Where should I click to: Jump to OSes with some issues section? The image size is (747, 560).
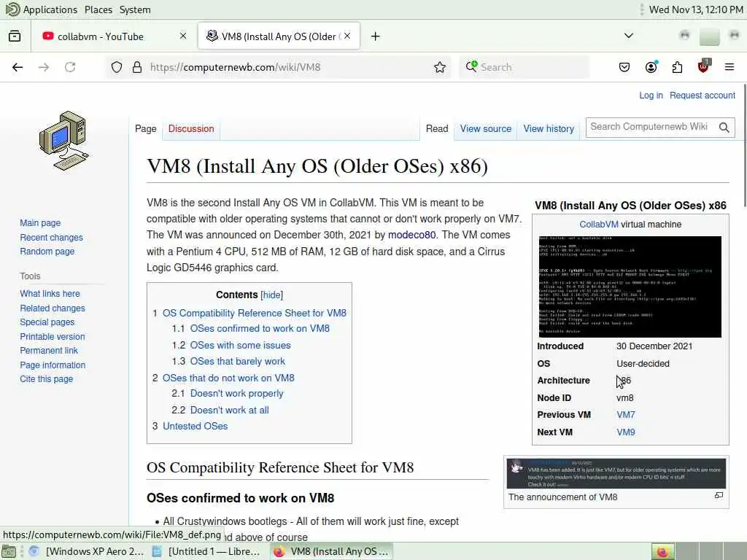[240, 345]
